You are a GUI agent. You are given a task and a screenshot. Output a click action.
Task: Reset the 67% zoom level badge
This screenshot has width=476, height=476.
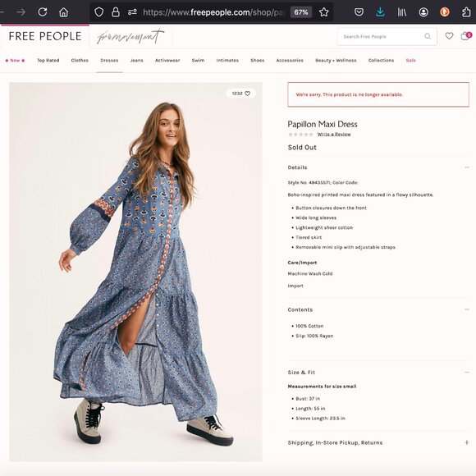point(301,12)
